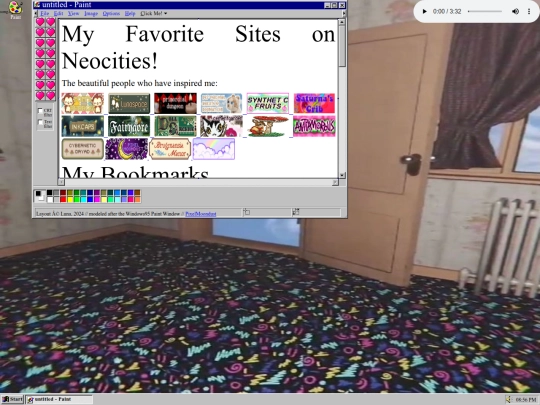Viewport: 540px width, 405px height.
Task: Open the Edit menu
Action: (x=58, y=13)
